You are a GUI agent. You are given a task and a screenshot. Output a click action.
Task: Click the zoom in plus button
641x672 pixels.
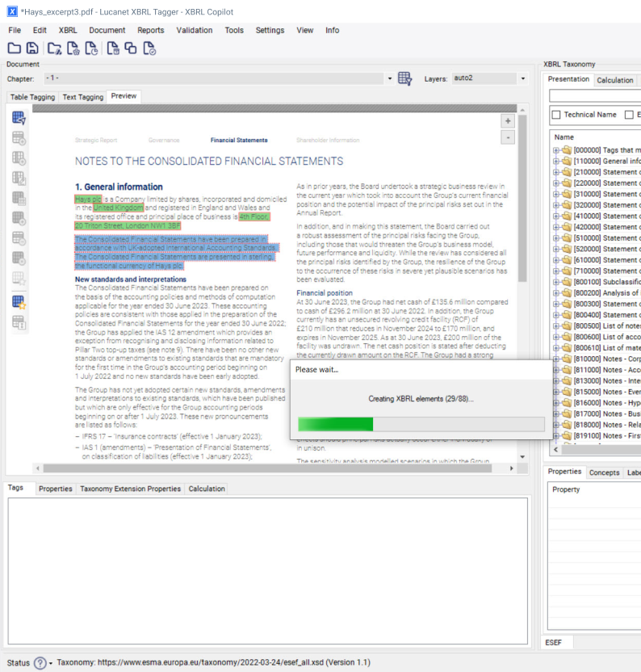508,121
